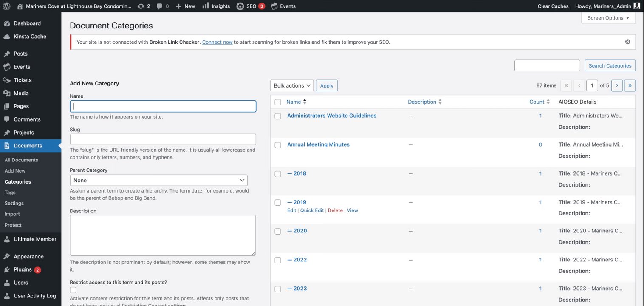Click the WordPress logo icon in admin bar
This screenshot has width=644, height=306.
pos(6,6)
